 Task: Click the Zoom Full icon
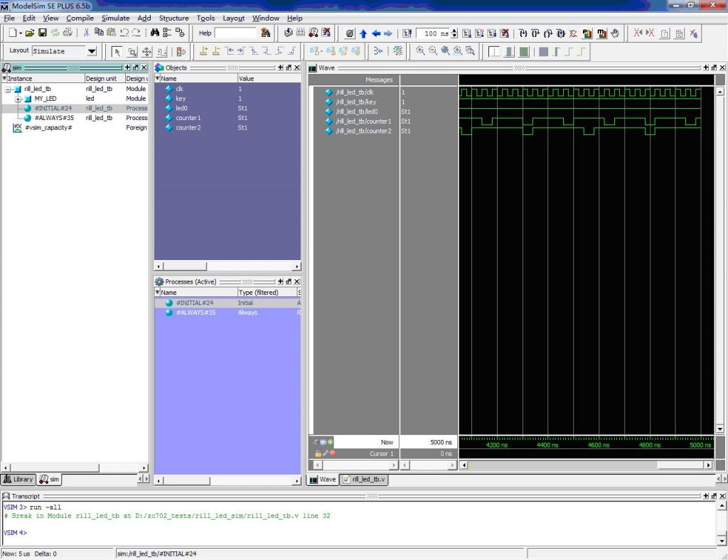point(445,50)
